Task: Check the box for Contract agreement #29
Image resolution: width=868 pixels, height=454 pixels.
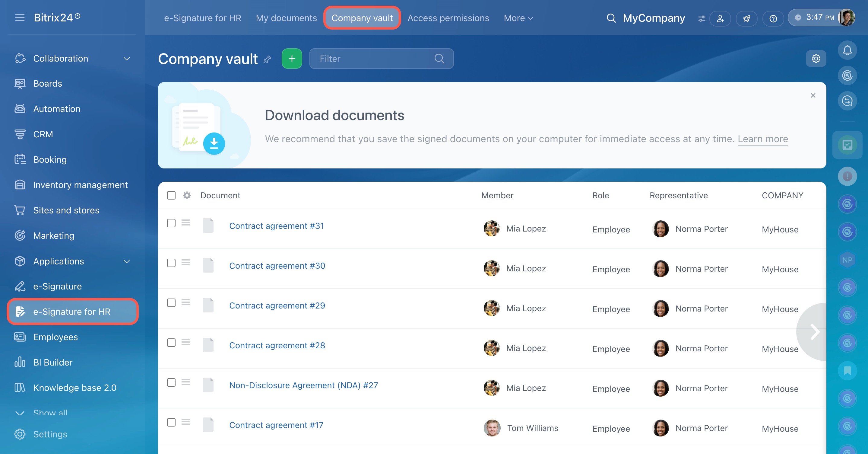Action: (171, 302)
